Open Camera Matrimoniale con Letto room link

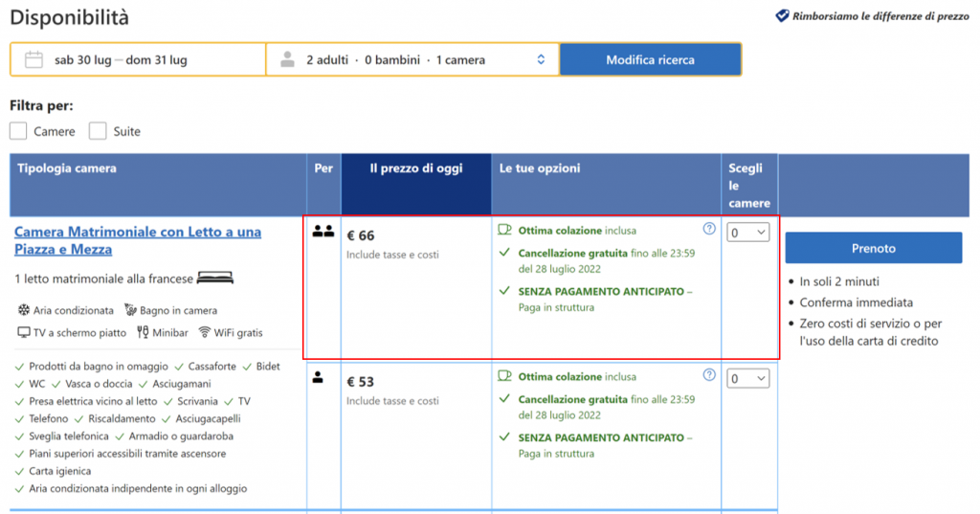[138, 240]
